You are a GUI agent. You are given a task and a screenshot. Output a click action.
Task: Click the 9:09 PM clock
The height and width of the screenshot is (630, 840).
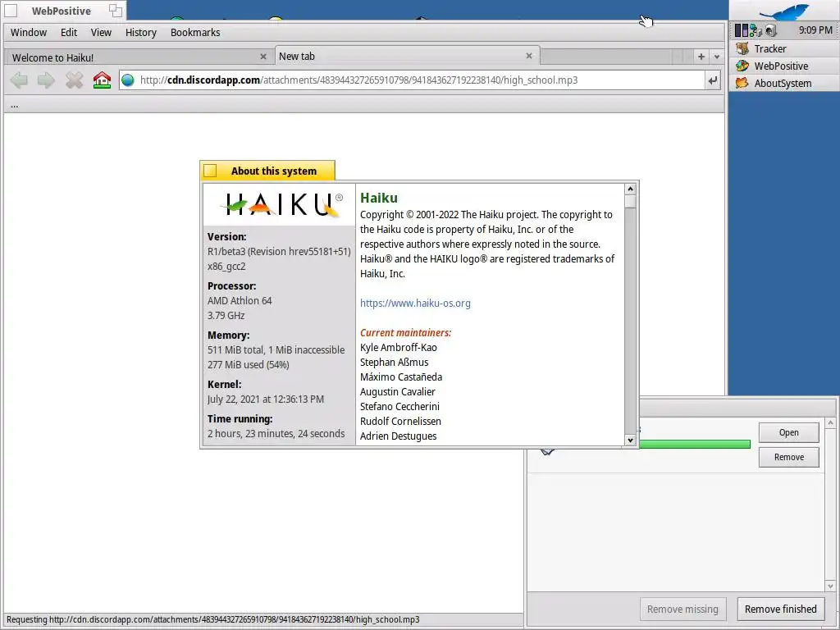[815, 30]
